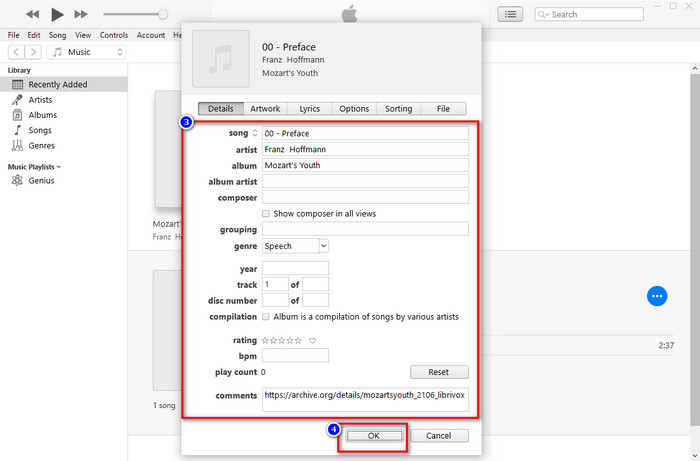Click into the grouping field
This screenshot has width=700, height=461.
pyautogui.click(x=365, y=228)
